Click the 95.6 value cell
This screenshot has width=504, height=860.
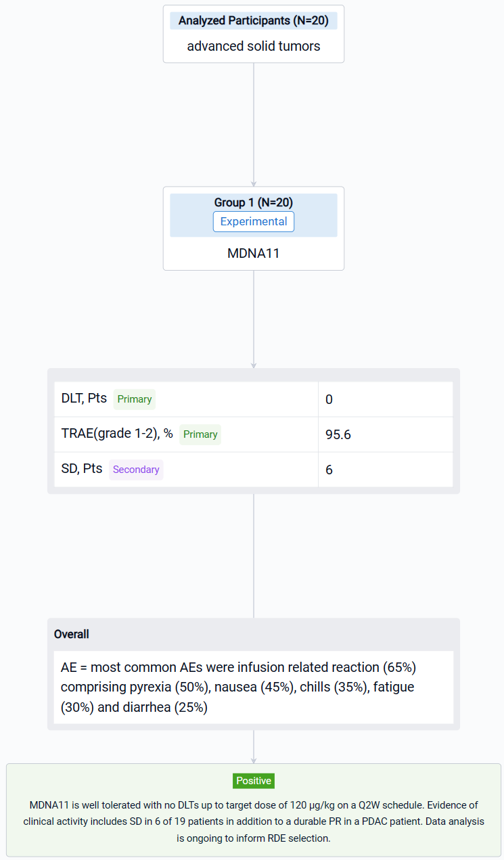[x=385, y=434]
